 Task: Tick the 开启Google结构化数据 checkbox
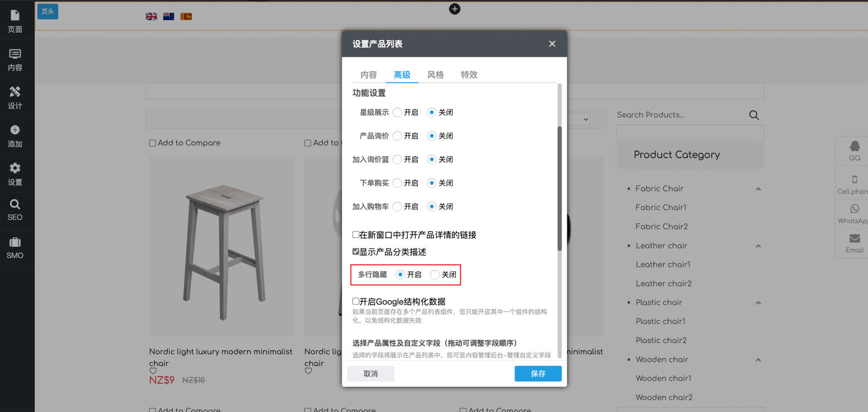click(356, 301)
